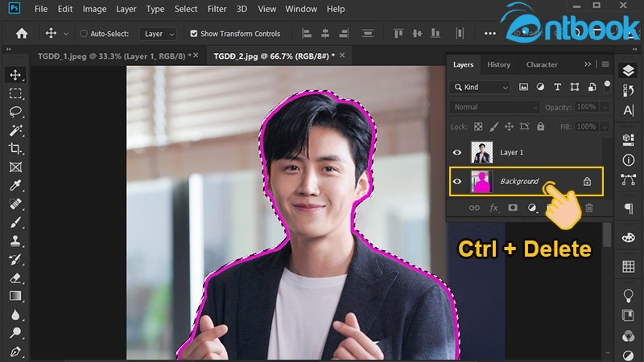Expand hidden panel tabs double arrow

click(588, 64)
